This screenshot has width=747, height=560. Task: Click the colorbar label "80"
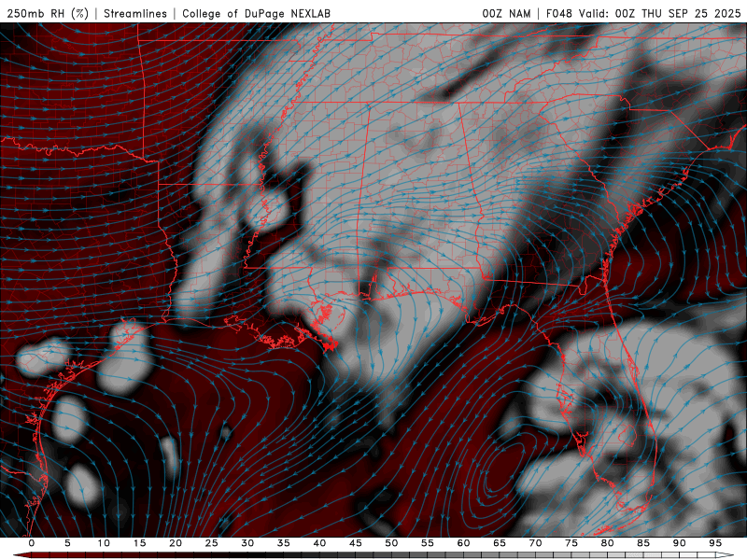click(607, 543)
